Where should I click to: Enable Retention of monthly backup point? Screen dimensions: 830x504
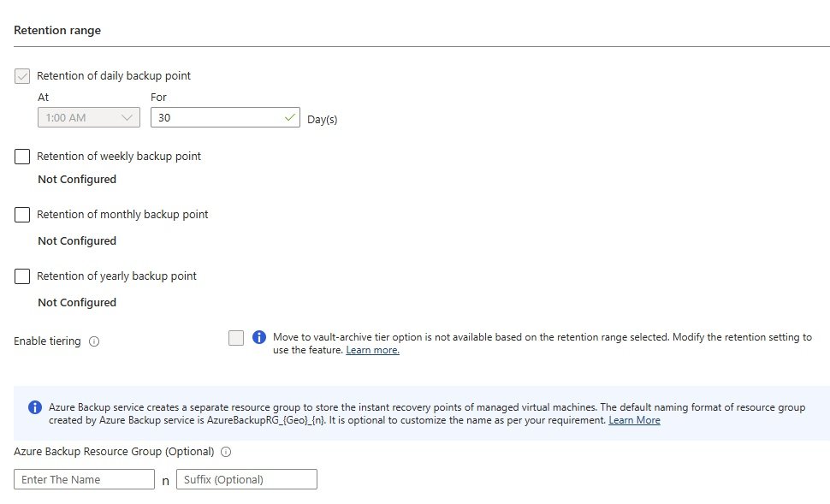pyautogui.click(x=22, y=215)
